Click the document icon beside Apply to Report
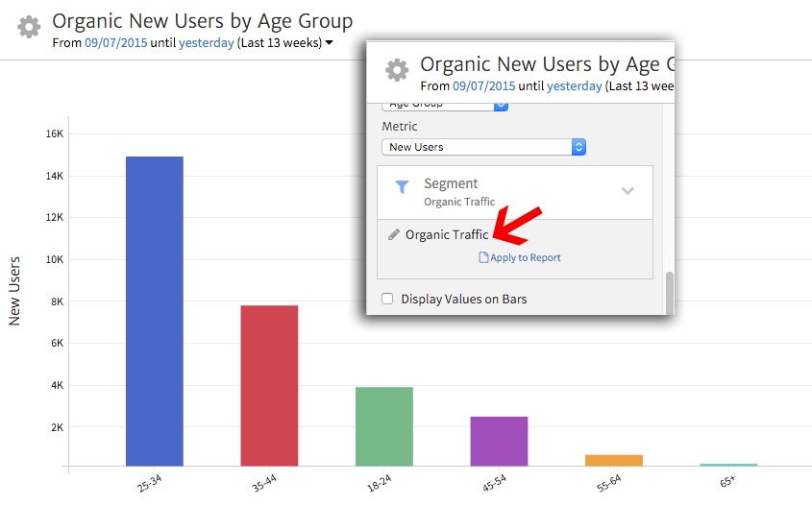This screenshot has width=812, height=530. coord(483,257)
